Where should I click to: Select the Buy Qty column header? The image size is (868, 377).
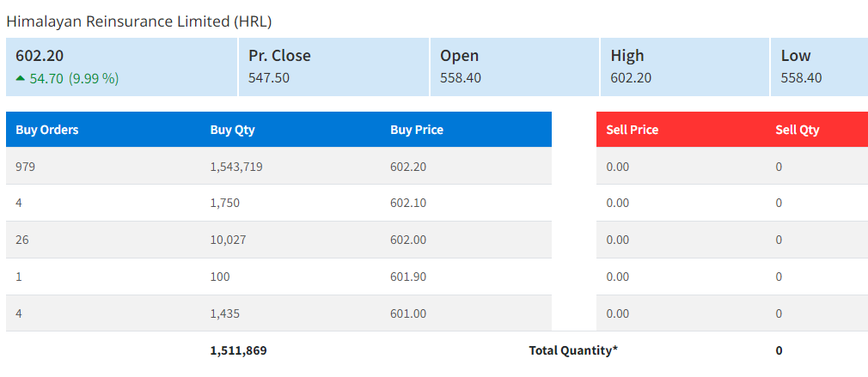[x=232, y=130]
